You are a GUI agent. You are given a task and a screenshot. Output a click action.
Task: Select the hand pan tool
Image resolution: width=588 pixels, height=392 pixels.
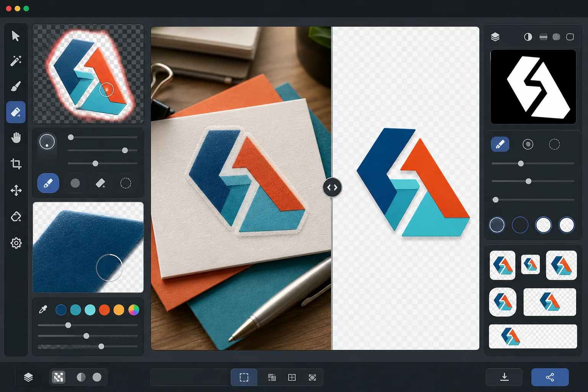point(16,138)
